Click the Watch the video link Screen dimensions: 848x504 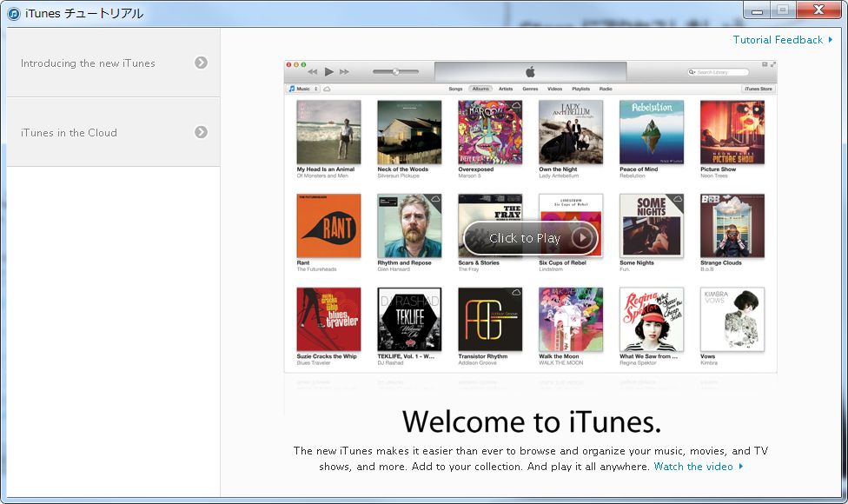693,467
